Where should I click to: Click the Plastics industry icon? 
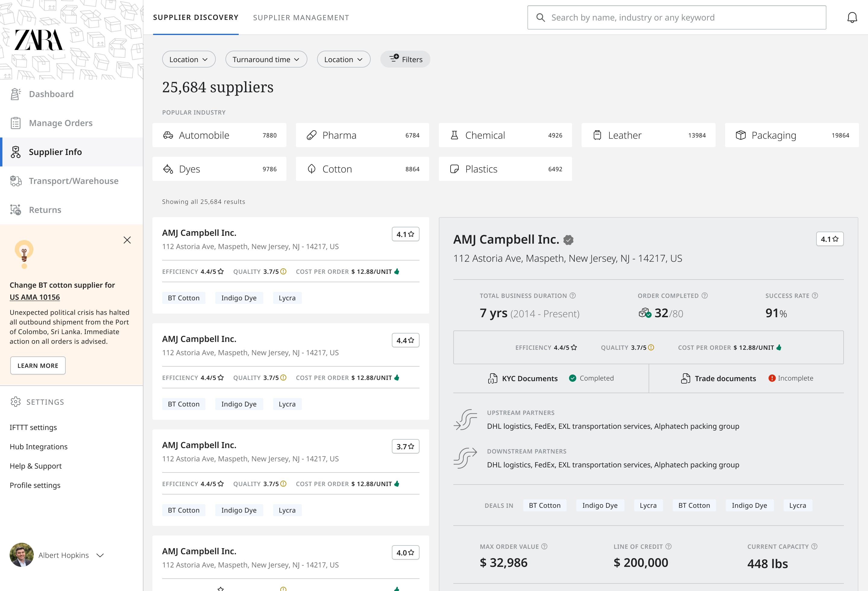454,169
